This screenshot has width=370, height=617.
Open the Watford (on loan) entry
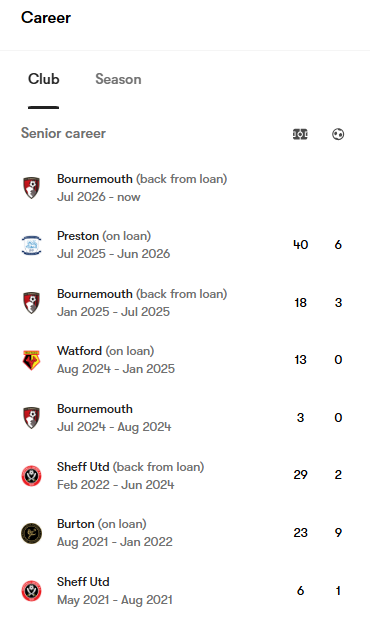185,360
